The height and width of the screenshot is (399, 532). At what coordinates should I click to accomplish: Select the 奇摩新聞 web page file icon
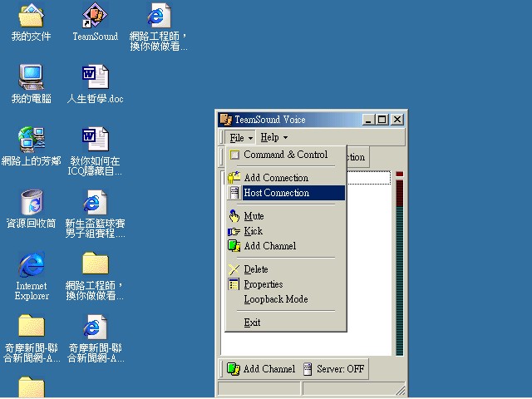(95, 327)
